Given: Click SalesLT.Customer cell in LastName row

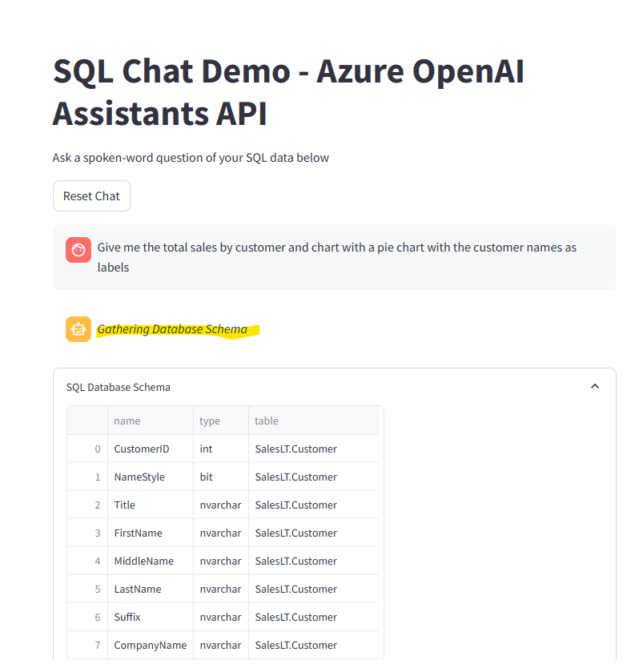Looking at the screenshot, I should coord(314,589).
